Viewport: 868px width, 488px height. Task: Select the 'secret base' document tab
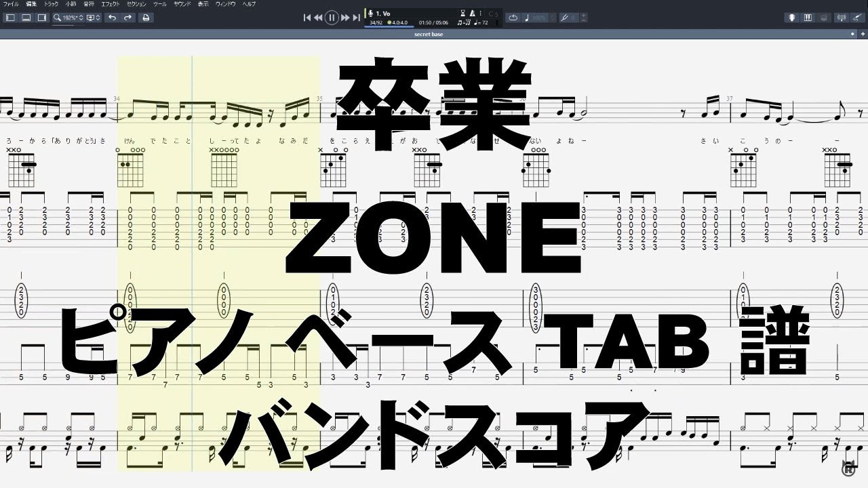point(429,33)
